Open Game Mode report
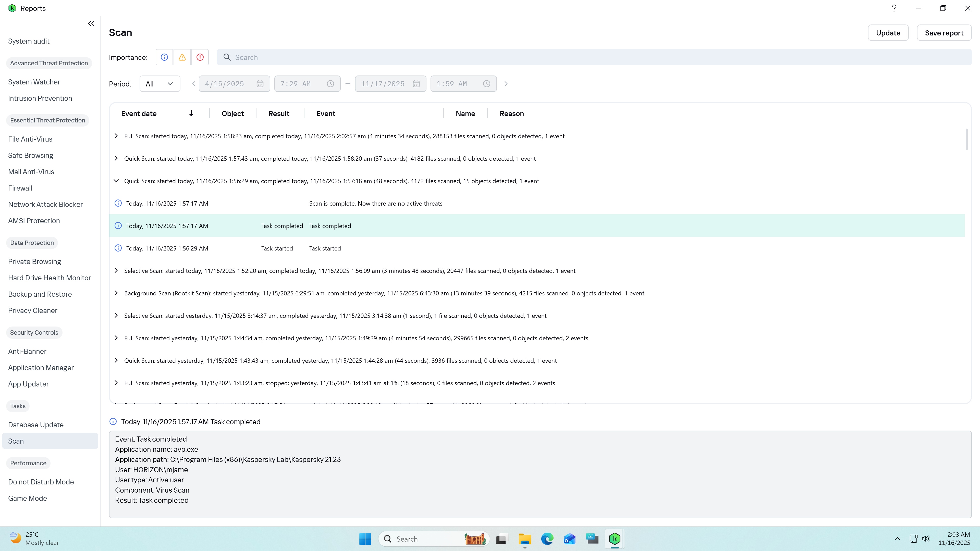 [27, 498]
